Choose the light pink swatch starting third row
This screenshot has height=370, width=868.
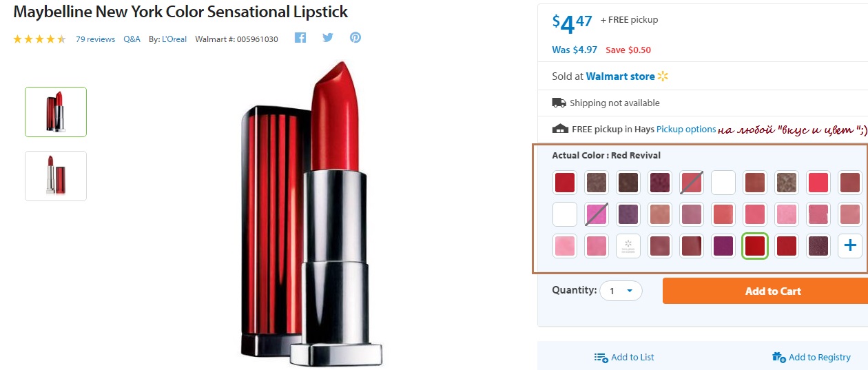tap(565, 246)
